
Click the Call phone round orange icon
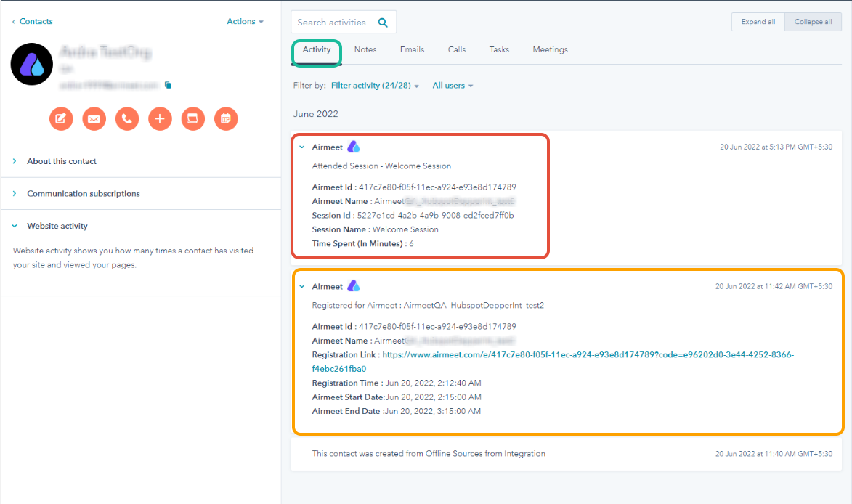(127, 119)
